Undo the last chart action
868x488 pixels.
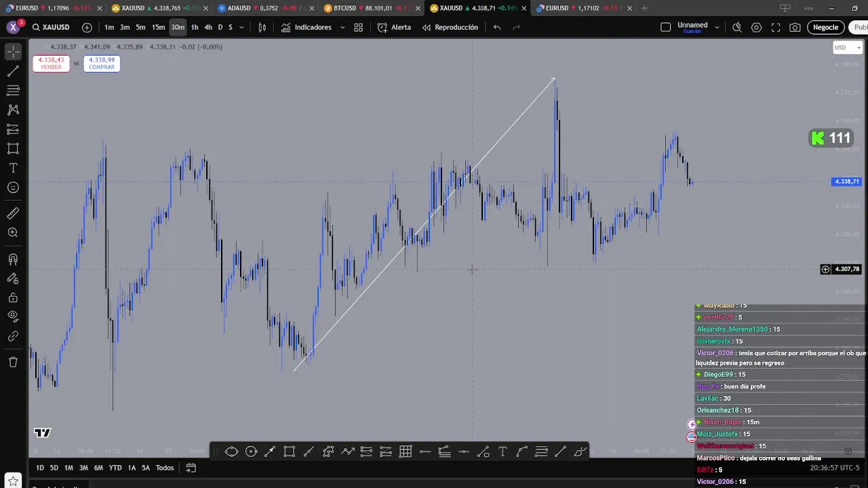497,27
